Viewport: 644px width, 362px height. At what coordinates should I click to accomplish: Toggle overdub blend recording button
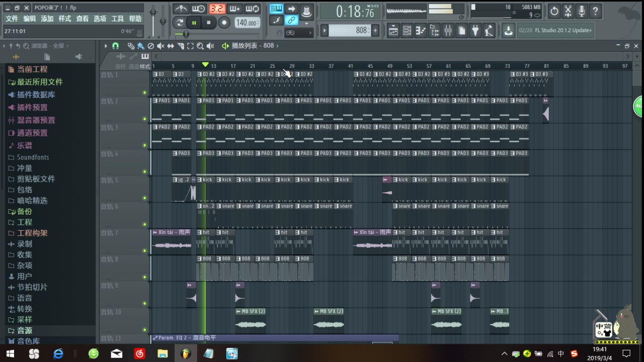(234, 9)
